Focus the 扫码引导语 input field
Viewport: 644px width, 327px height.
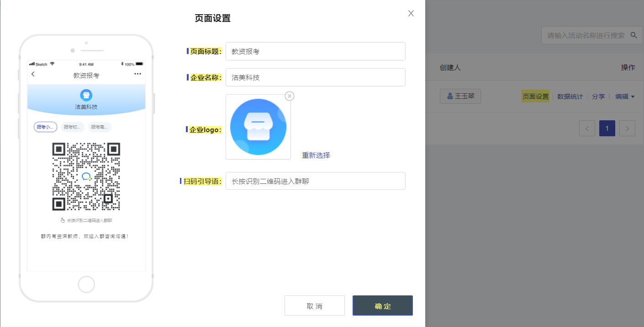point(316,181)
